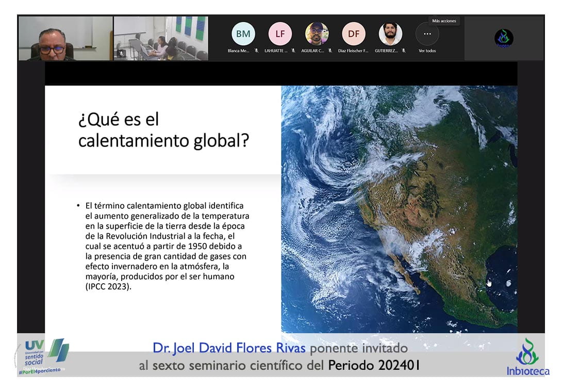Click the 'Dr. Joel David Flores Rivas' caption
The height and width of the screenshot is (392, 562).
(x=229, y=349)
